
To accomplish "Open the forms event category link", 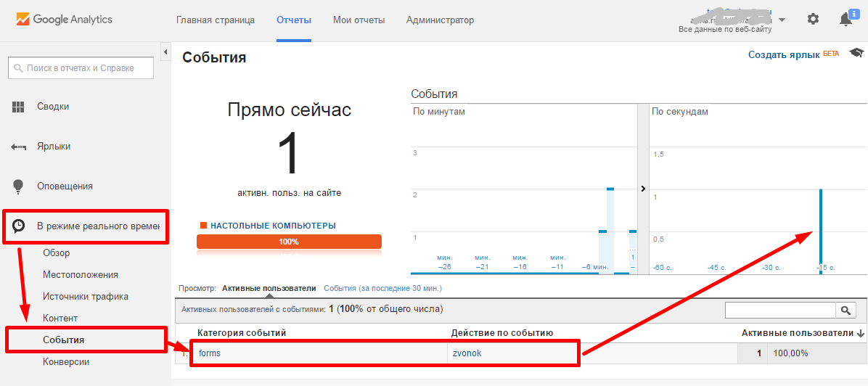I will tap(209, 353).
